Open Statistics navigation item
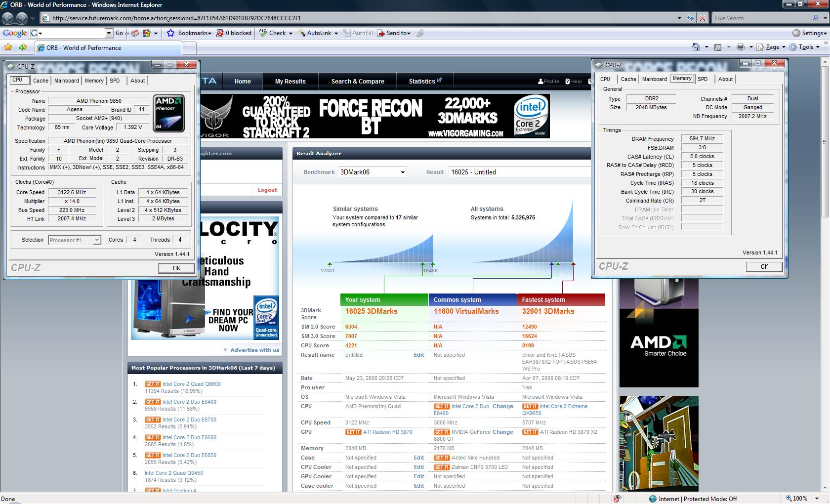 425,82
